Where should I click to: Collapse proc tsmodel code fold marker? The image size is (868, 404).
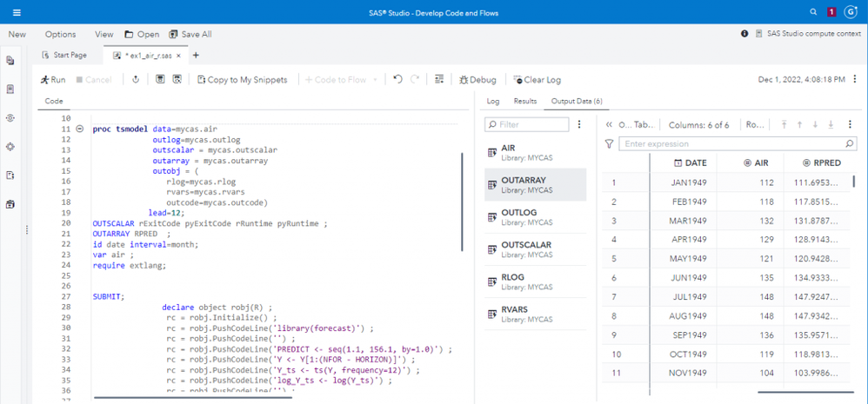point(80,129)
